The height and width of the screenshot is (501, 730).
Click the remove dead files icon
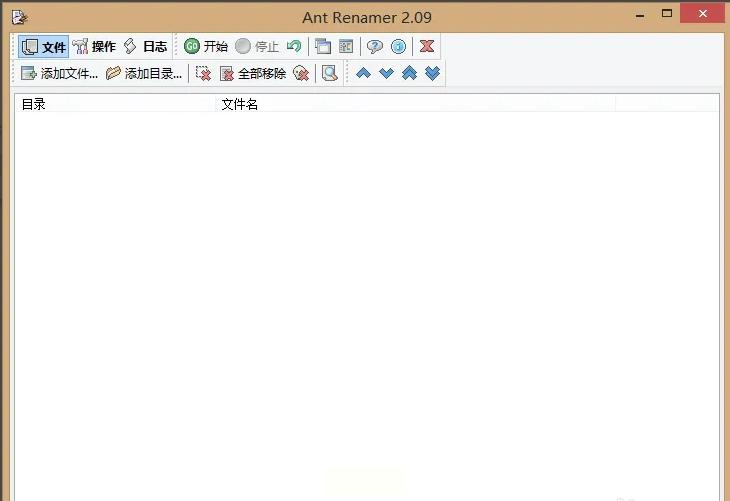(301, 73)
